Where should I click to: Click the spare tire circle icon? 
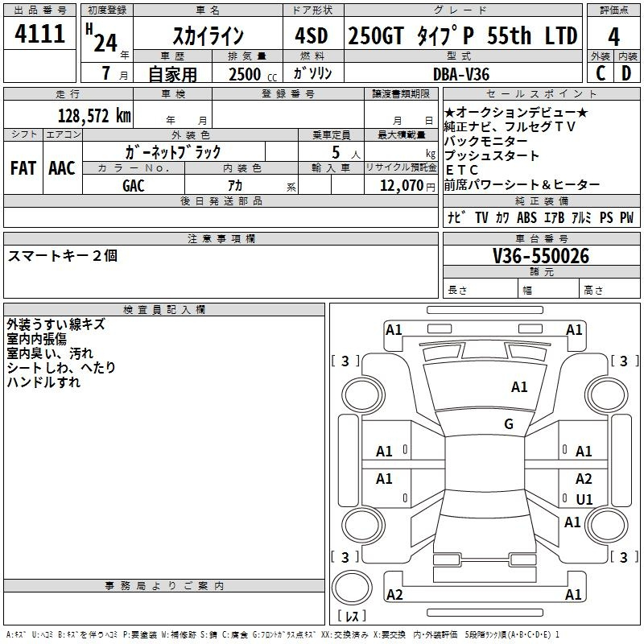[352, 587]
